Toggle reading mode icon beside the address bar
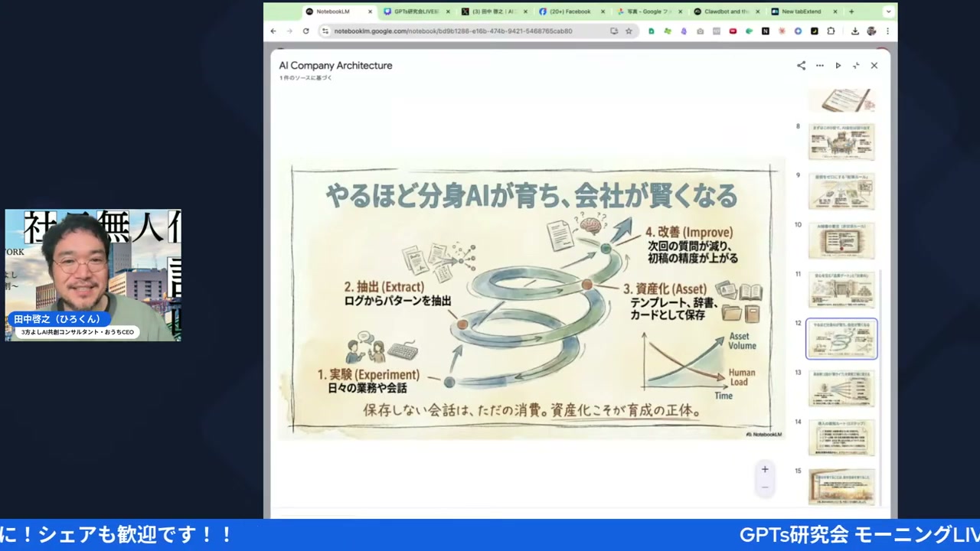980x551 pixels. pos(613,31)
